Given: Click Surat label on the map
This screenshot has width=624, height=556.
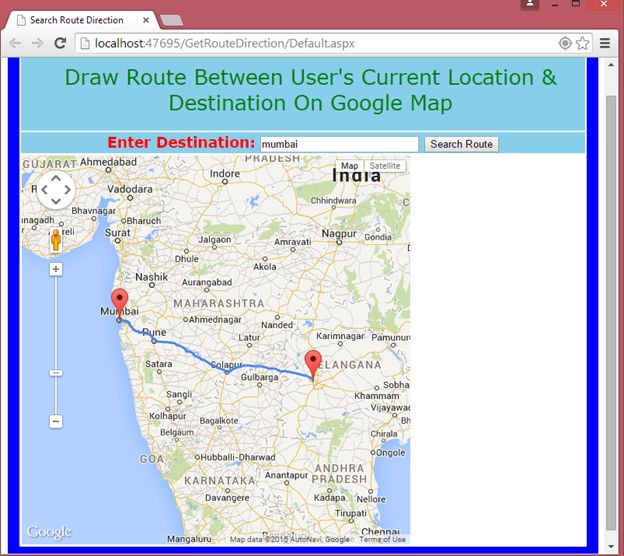Looking at the screenshot, I should [117, 232].
